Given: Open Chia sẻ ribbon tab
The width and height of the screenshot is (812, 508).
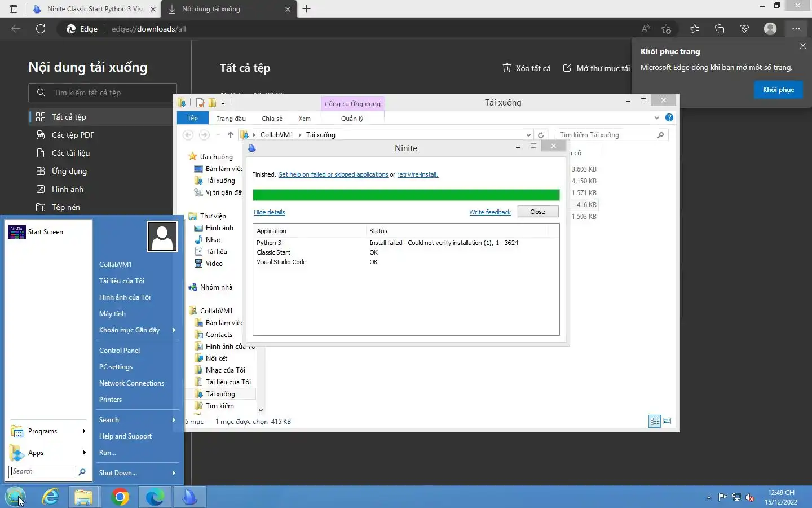Looking at the screenshot, I should (x=272, y=119).
